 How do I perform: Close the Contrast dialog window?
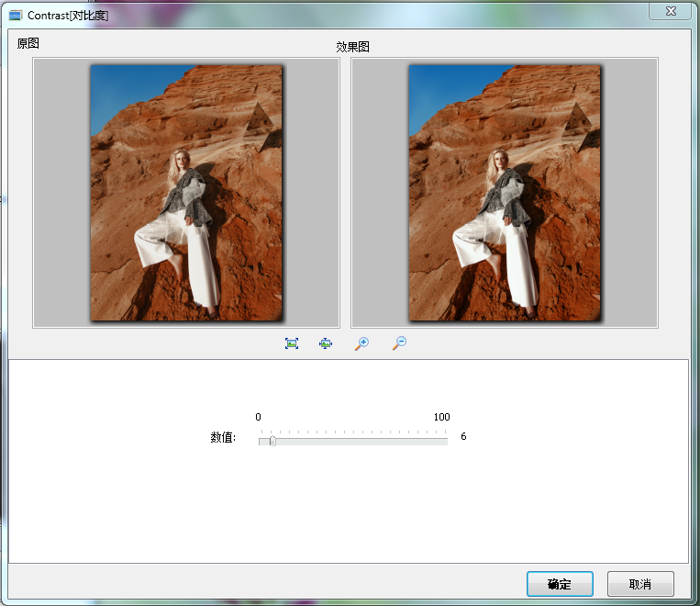click(x=671, y=10)
